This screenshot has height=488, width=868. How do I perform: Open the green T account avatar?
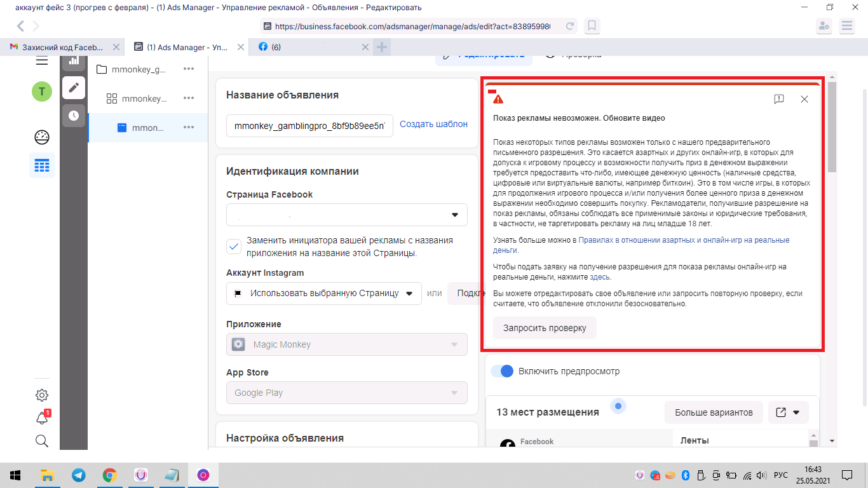42,91
